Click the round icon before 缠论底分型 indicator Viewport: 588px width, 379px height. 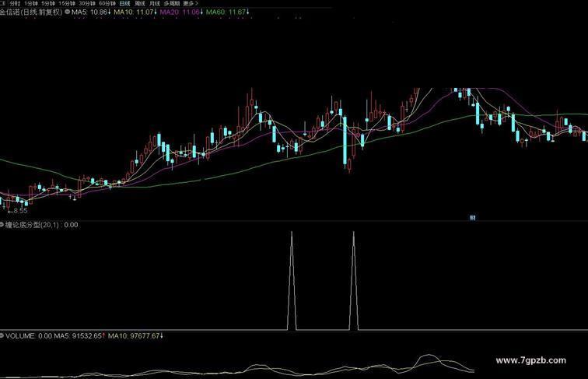pyautogui.click(x=2, y=225)
